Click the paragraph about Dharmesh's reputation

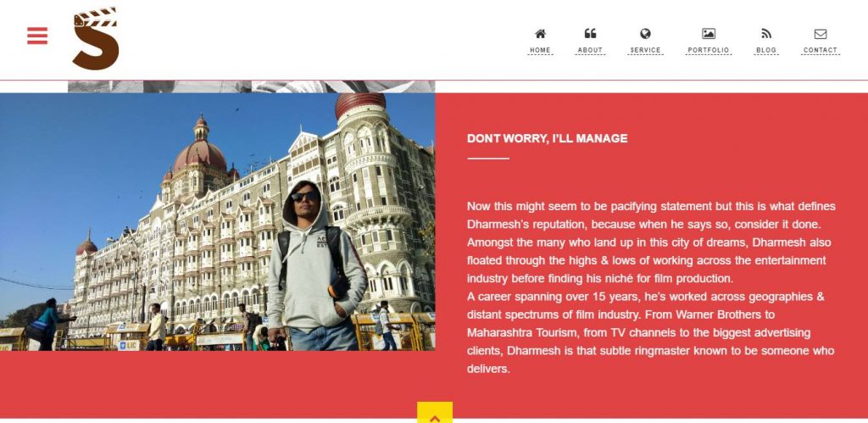click(x=651, y=287)
